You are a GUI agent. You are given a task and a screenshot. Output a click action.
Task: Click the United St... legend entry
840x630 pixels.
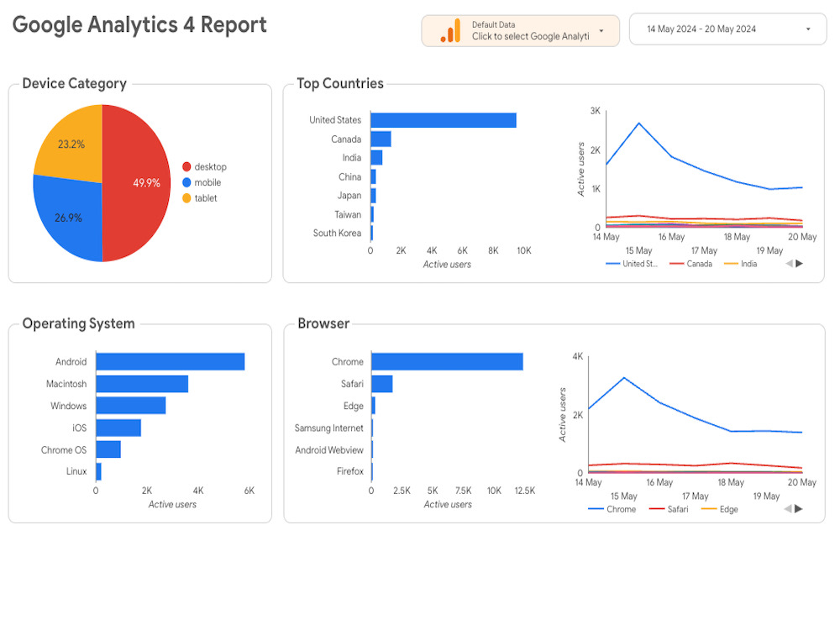click(632, 264)
